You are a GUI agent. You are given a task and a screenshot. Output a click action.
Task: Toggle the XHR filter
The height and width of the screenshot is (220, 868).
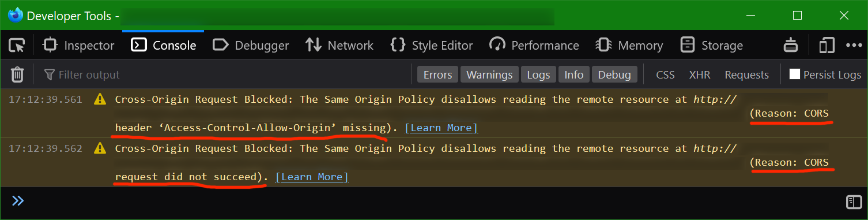click(700, 74)
